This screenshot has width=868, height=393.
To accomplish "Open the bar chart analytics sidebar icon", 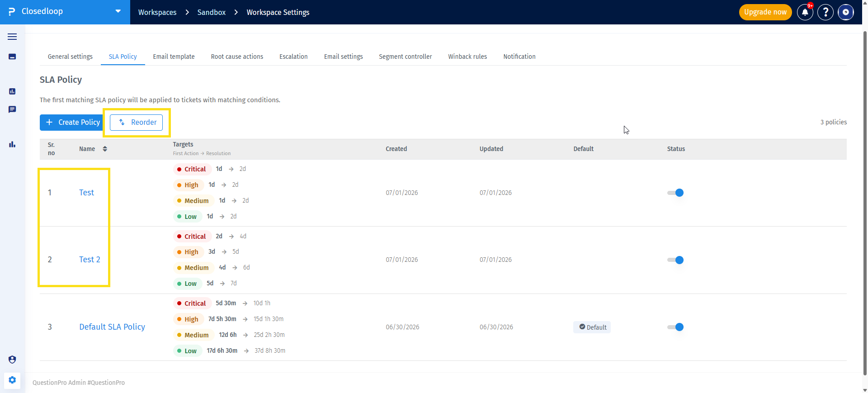I will coord(12,144).
